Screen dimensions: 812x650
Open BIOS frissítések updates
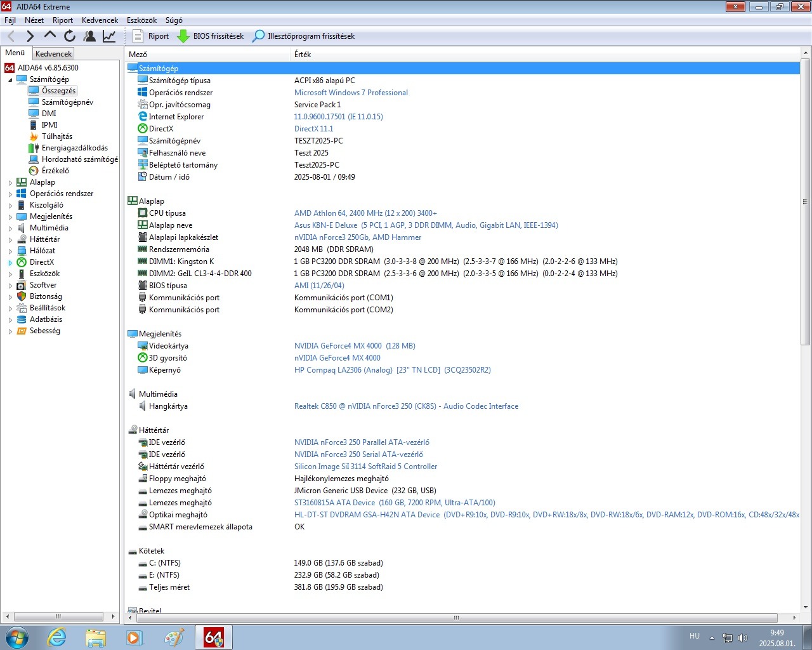(211, 36)
